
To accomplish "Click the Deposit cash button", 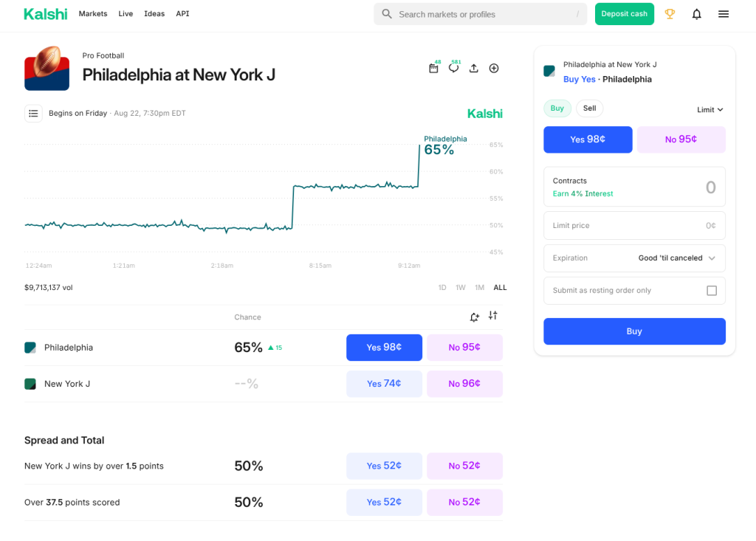I will click(625, 14).
